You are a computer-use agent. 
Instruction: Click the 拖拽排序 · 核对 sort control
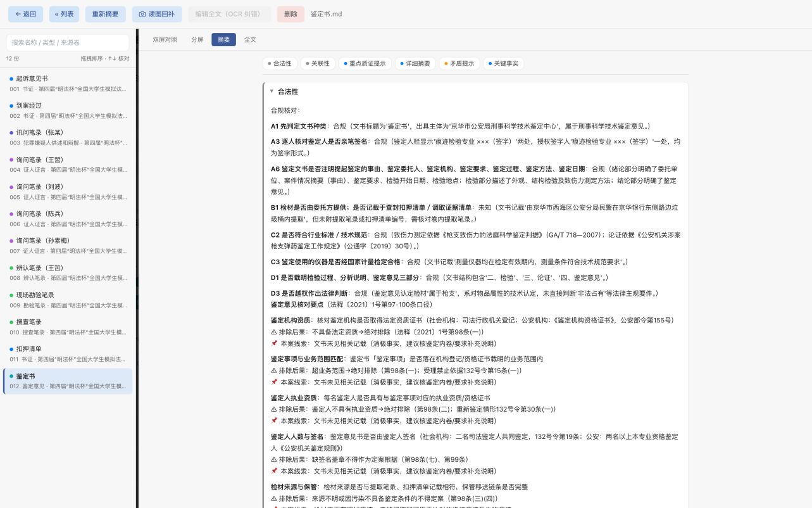pyautogui.click(x=105, y=58)
